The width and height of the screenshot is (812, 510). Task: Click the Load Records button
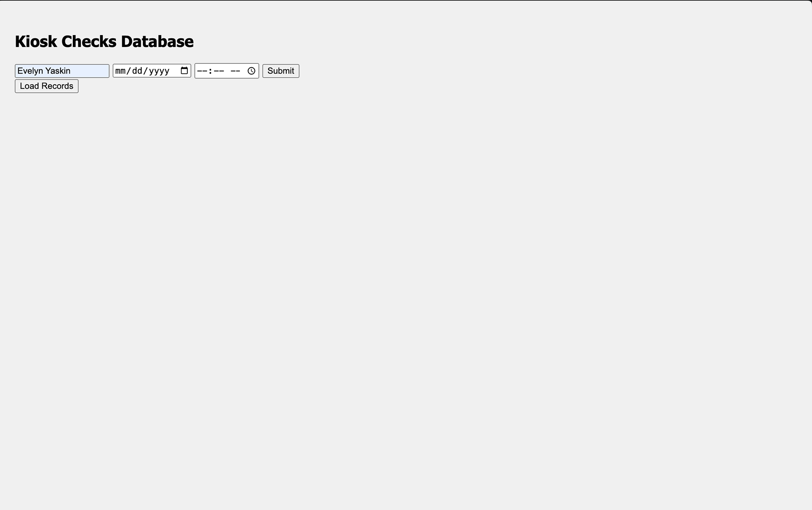[x=47, y=86]
